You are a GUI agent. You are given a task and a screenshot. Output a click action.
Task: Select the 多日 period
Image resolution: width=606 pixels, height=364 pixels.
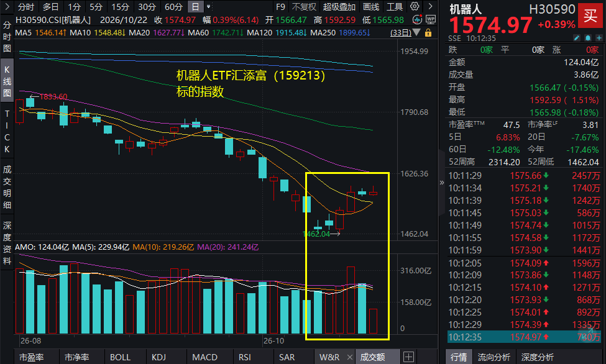[x=50, y=7]
